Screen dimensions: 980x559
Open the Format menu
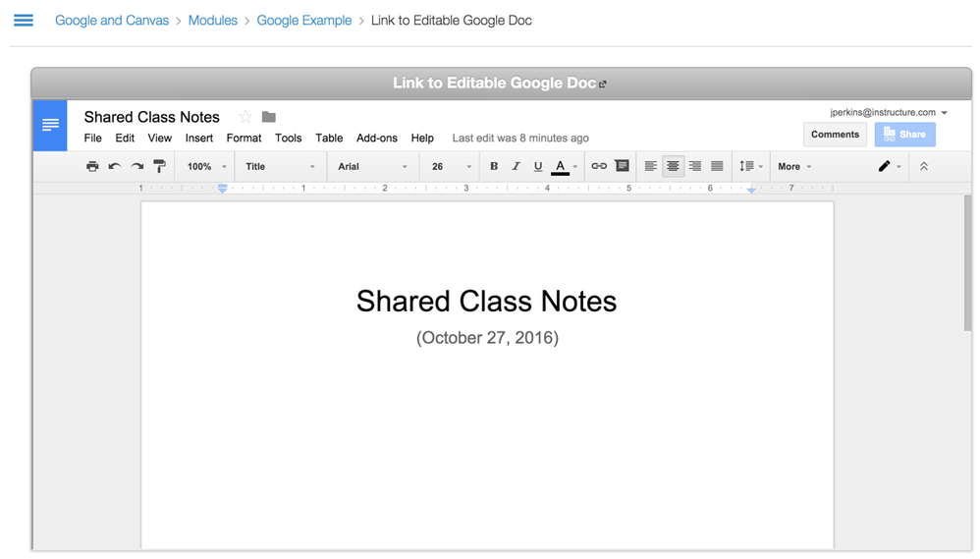pos(244,139)
